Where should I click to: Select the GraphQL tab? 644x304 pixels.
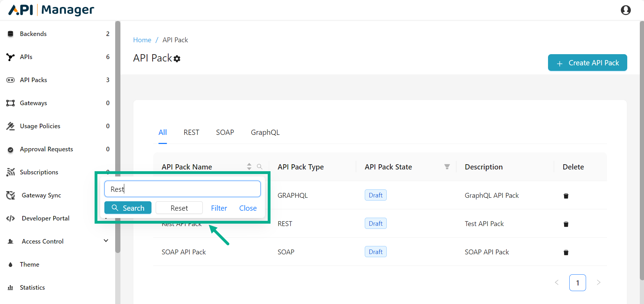(x=265, y=132)
